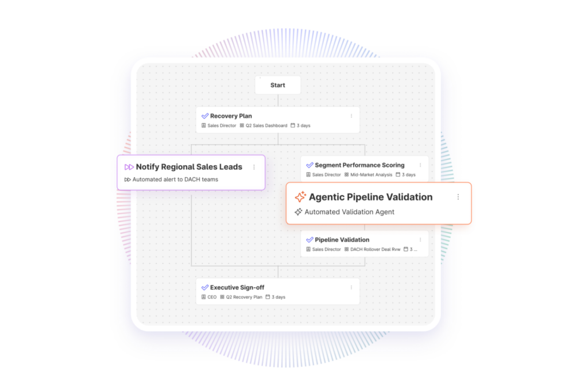
Task: Click the Recovery Plan checkmark icon
Action: (205, 116)
